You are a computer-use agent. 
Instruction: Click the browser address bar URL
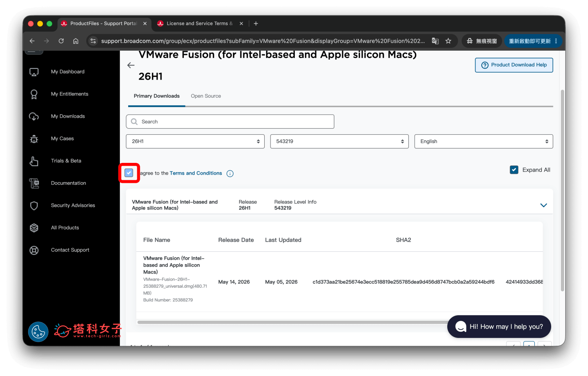[x=263, y=41]
